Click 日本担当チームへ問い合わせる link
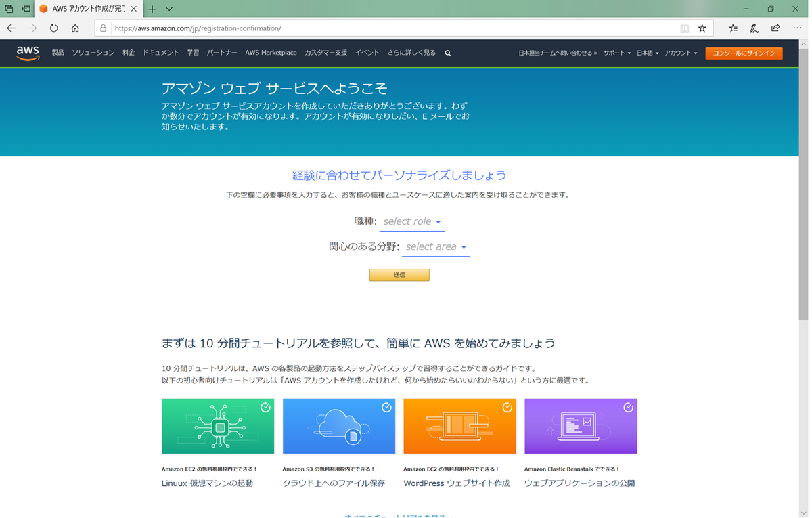The width and height of the screenshot is (812, 518). tap(558, 53)
